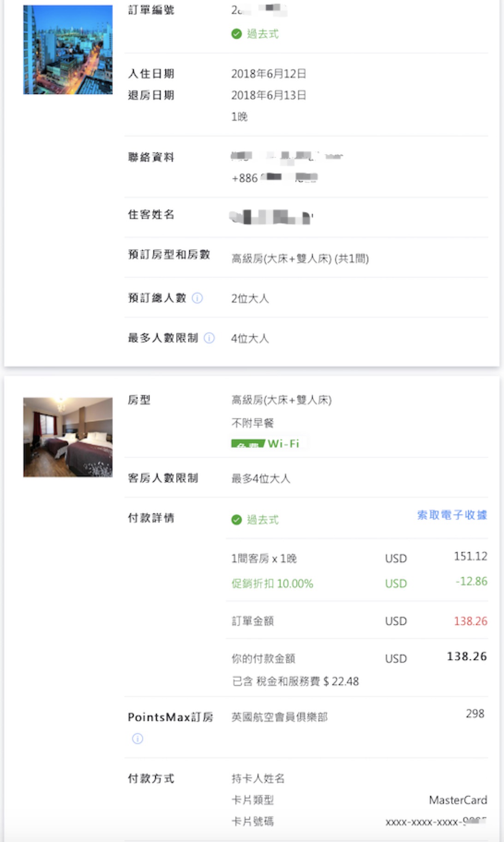Click green checkmark next to top 過去式
The width and height of the screenshot is (504, 842).
236,34
